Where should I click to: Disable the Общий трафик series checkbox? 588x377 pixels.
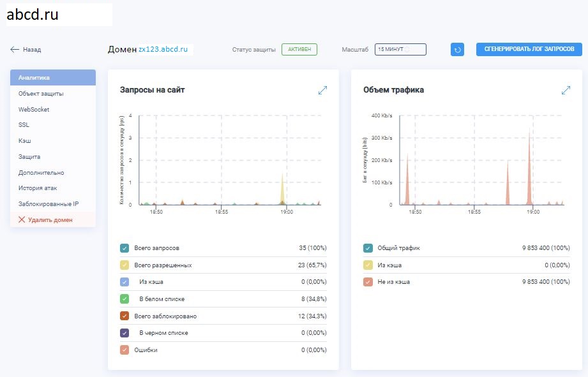coord(368,248)
